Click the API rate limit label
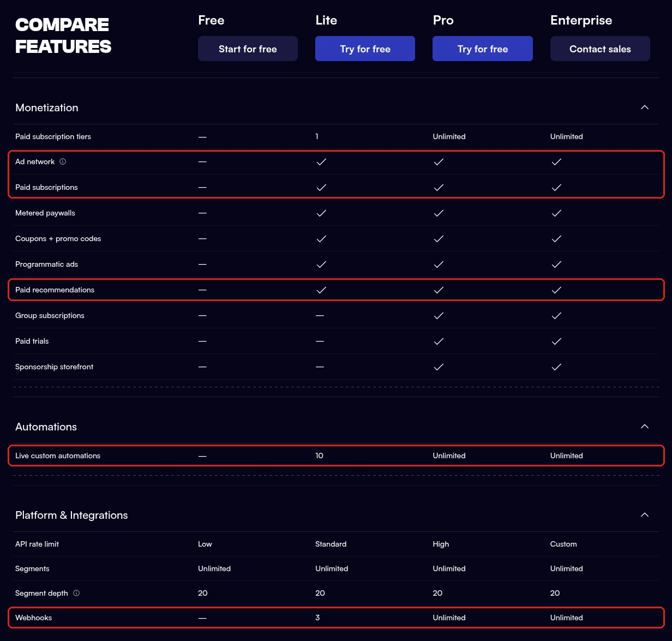This screenshot has width=672, height=641. (37, 544)
